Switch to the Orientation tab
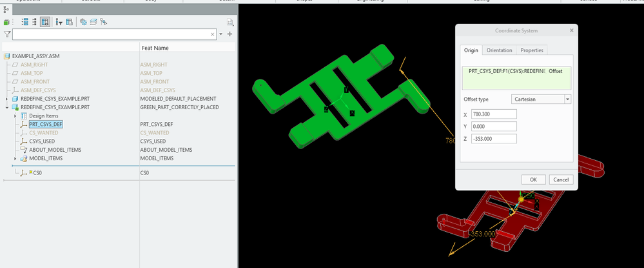644x268 pixels. [499, 50]
